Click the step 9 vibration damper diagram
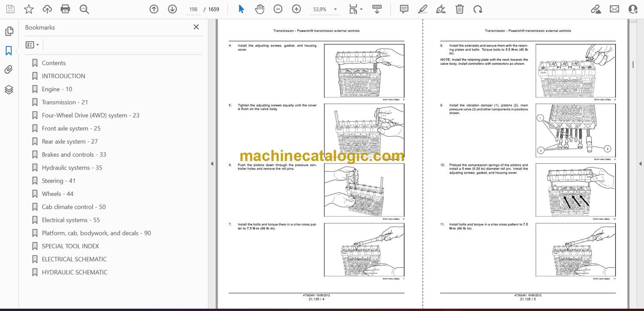Screen dimensions: 644x311 coord(575,130)
